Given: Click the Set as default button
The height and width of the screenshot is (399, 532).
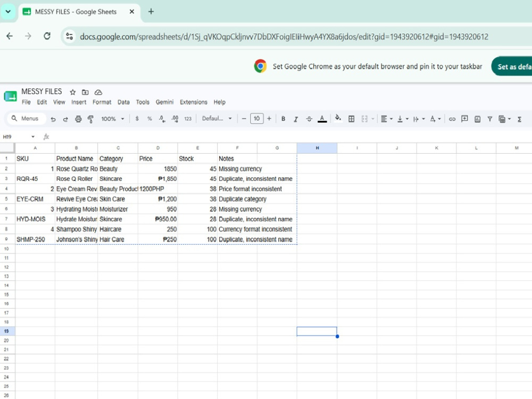Looking at the screenshot, I should 512,66.
